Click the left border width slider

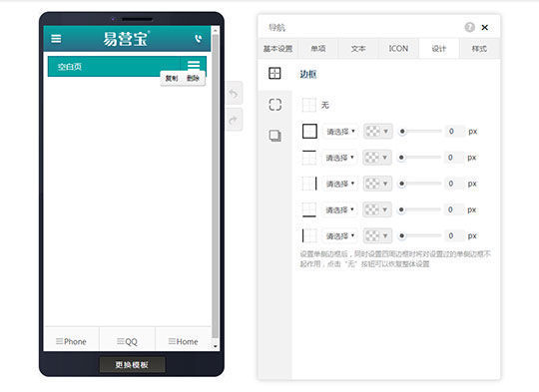pos(419,235)
